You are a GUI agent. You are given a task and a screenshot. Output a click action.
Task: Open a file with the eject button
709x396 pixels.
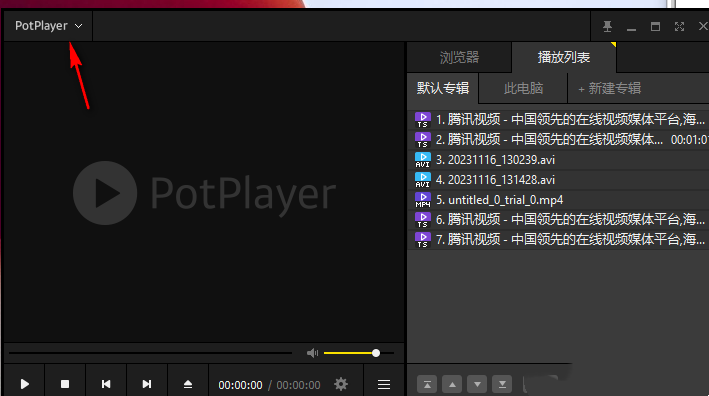pyautogui.click(x=188, y=384)
